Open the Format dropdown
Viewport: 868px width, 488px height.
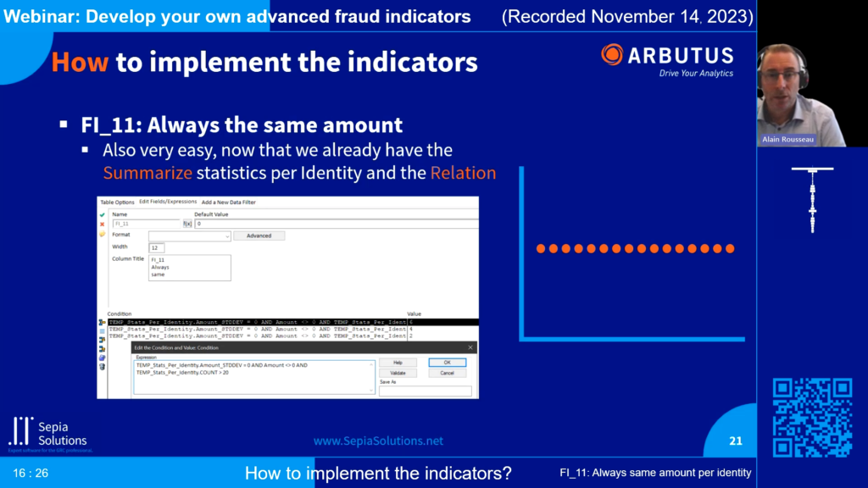(189, 236)
